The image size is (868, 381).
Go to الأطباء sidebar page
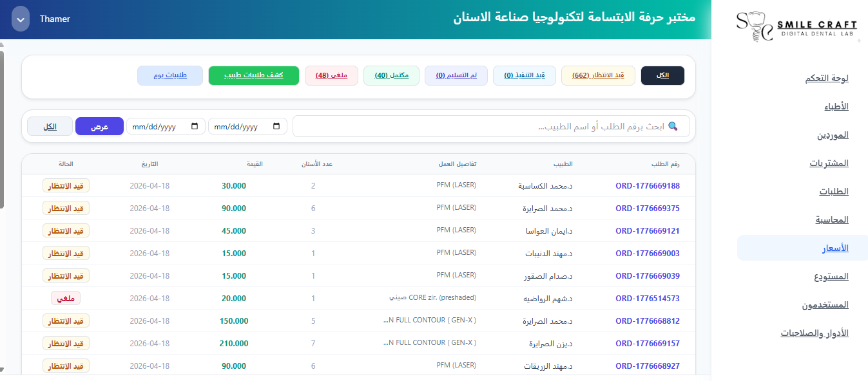[x=836, y=106]
